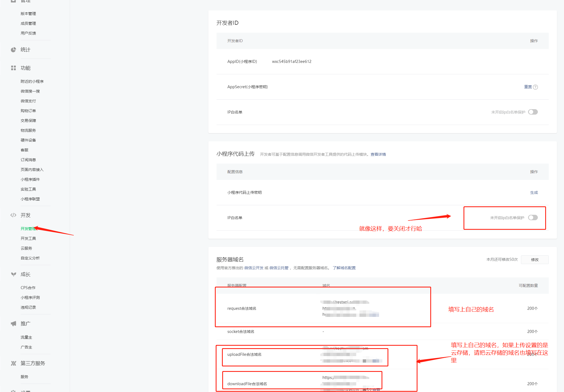Open the 微信云开发 link
This screenshot has width=564, height=392.
254,268
